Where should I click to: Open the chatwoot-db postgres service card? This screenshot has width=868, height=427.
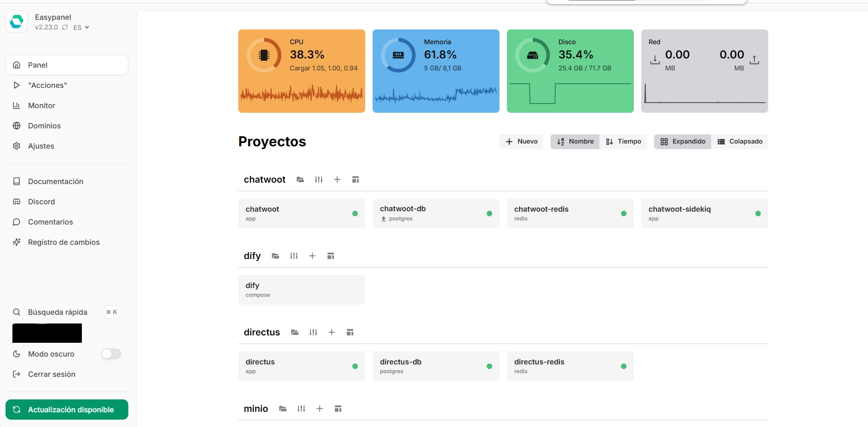(436, 213)
